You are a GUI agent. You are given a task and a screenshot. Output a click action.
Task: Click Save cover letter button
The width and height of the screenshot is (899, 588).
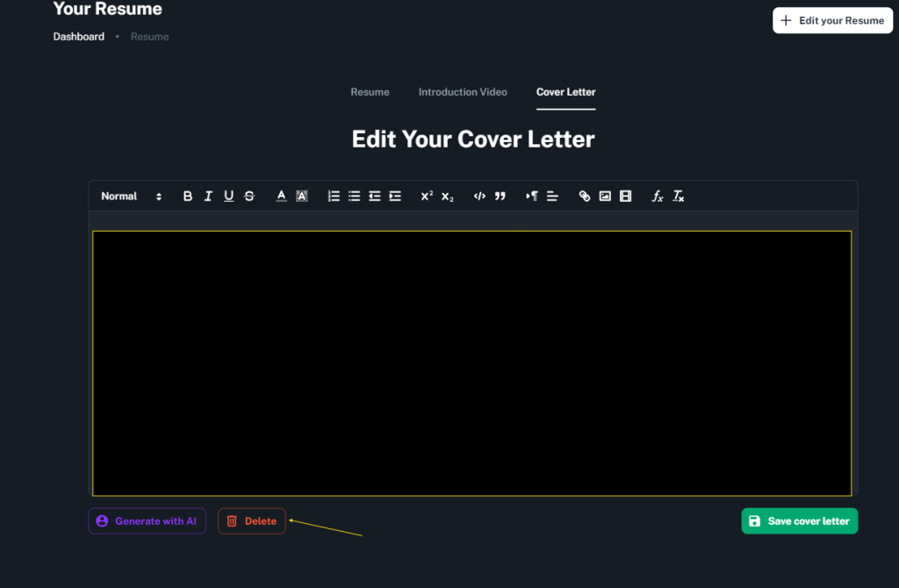800,521
